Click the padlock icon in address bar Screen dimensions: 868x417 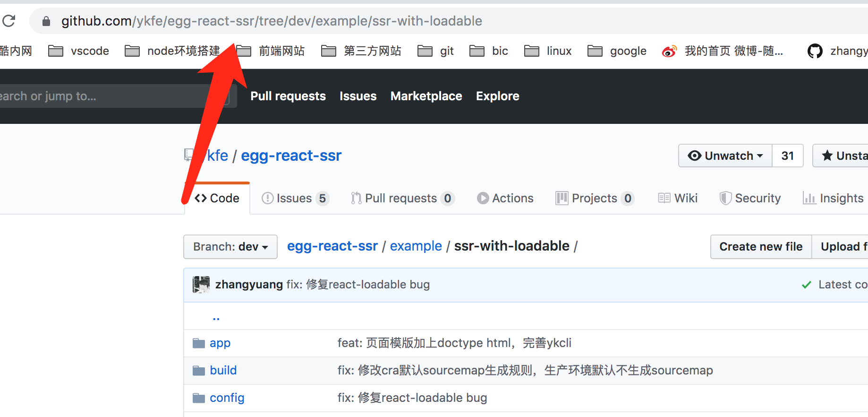(46, 21)
